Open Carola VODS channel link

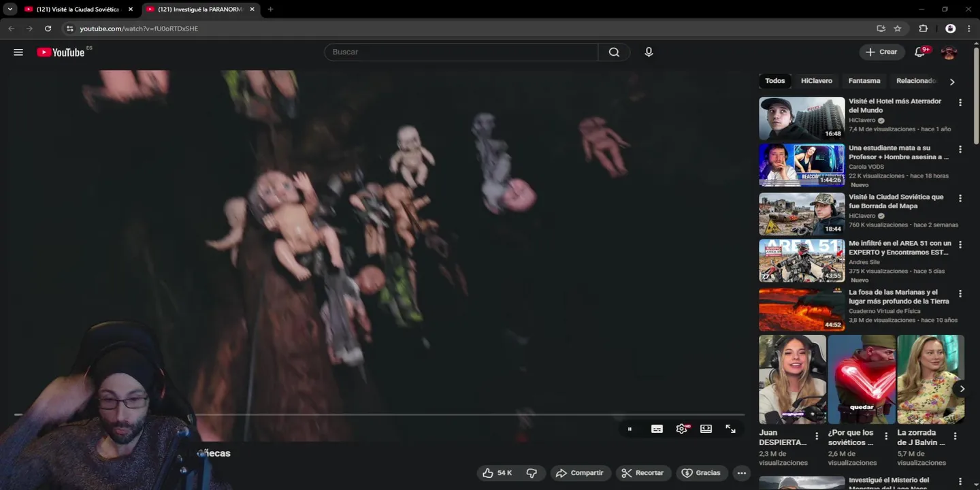click(x=866, y=167)
